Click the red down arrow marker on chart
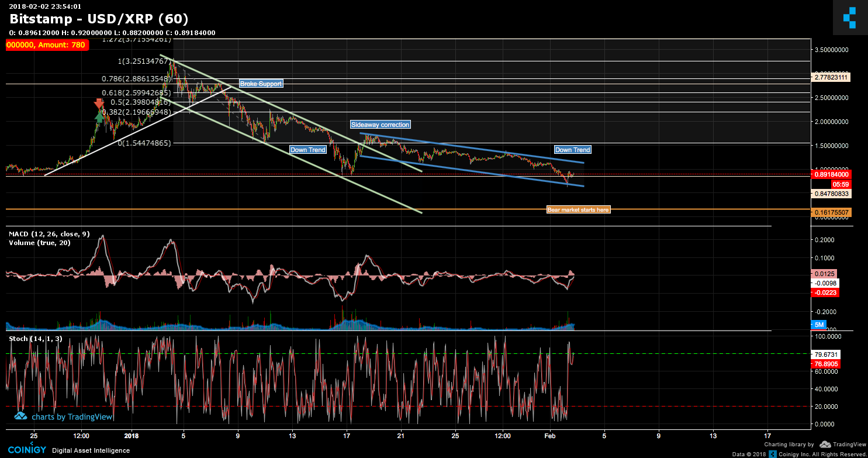868x458 pixels. pos(99,105)
